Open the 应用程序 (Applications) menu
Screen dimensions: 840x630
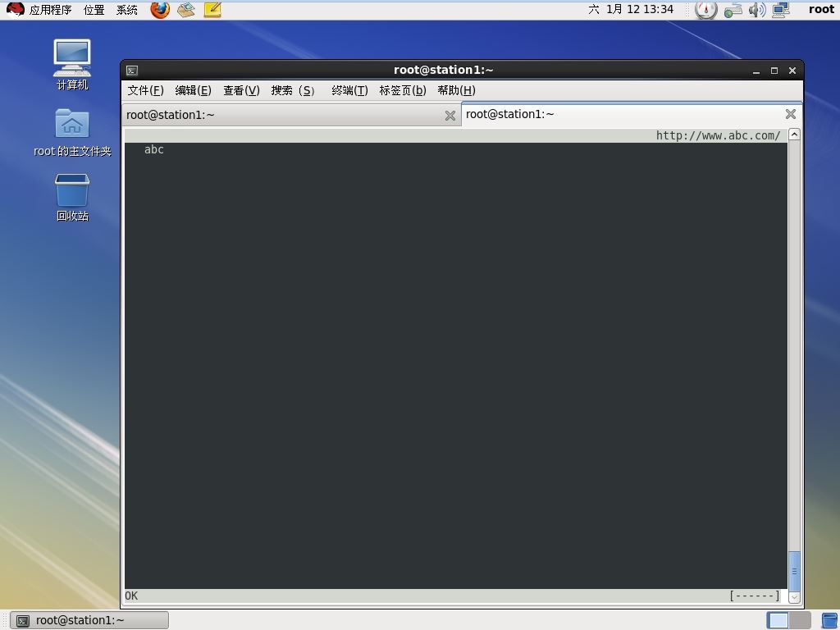pos(50,10)
